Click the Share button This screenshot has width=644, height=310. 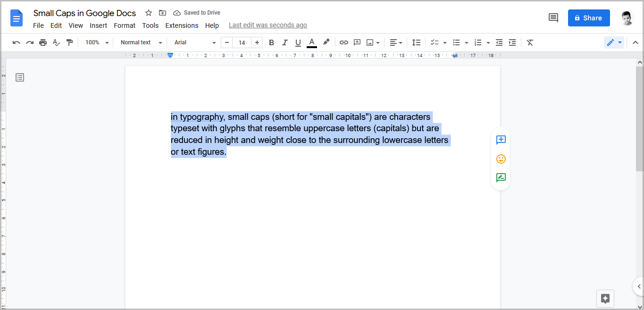coord(588,17)
